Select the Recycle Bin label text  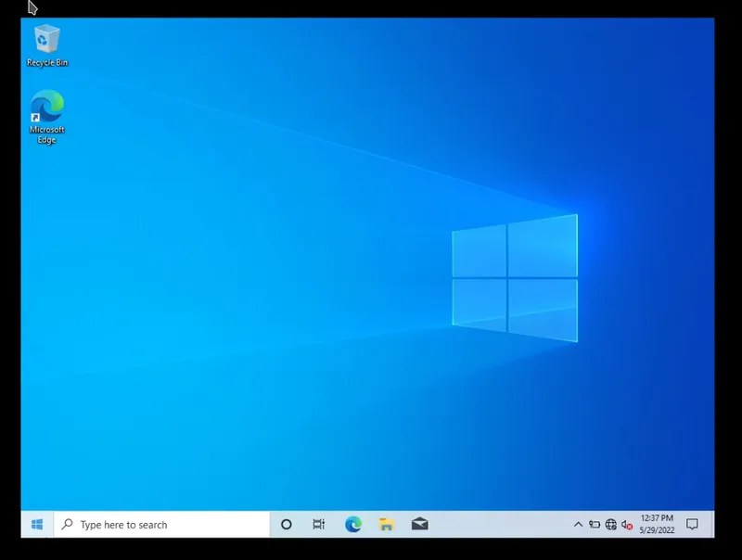[45, 62]
